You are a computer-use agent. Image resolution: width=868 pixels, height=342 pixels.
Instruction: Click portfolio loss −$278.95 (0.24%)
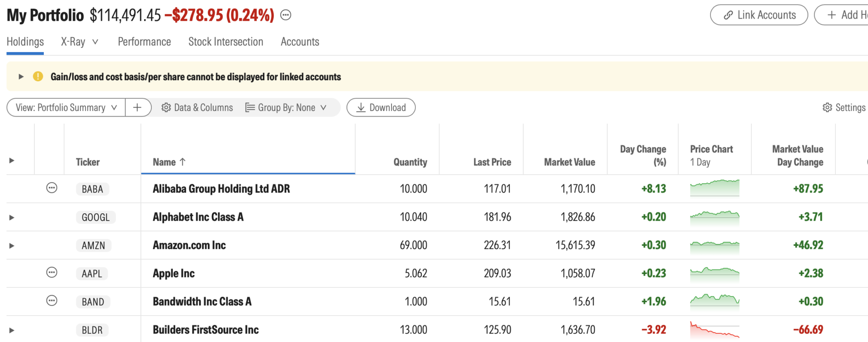click(x=219, y=15)
